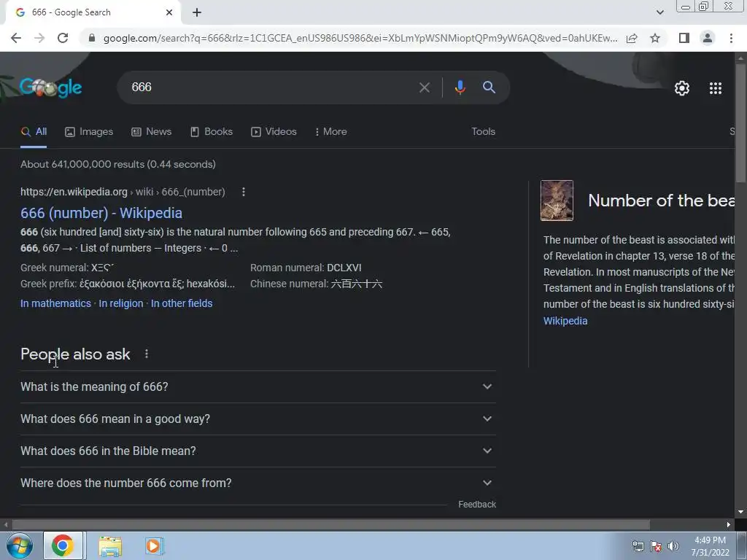This screenshot has width=747, height=560.
Task: Click the Number of the beast thumbnail image
Action: point(557,201)
